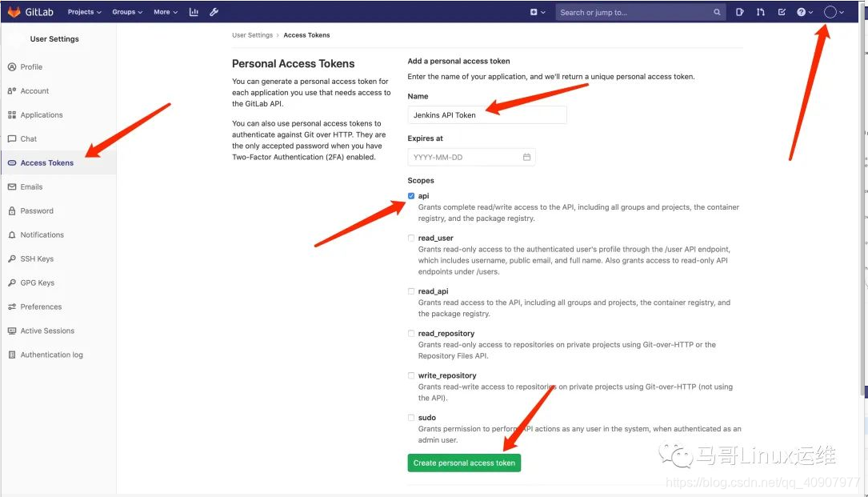Click the GitLab logo in the header
This screenshot has height=497, width=868.
[x=30, y=12]
